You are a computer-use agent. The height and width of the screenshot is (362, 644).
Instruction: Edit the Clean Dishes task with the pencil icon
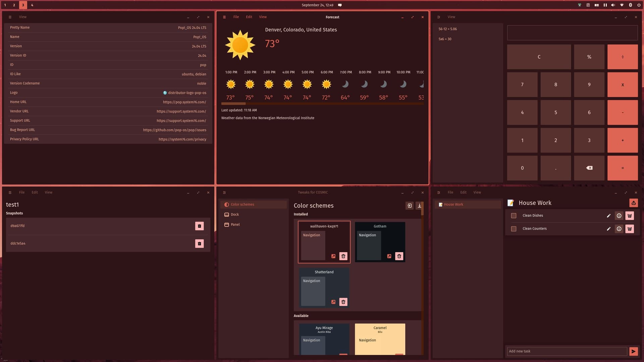pyautogui.click(x=608, y=216)
